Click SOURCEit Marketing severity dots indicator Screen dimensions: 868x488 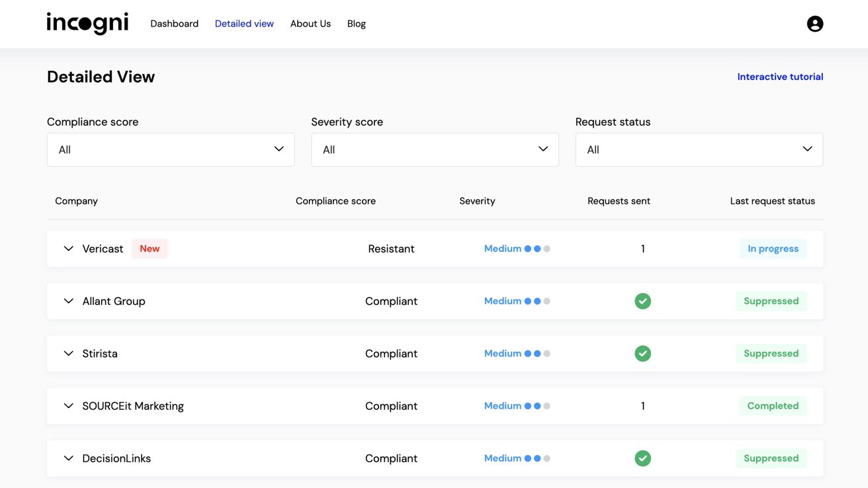537,406
